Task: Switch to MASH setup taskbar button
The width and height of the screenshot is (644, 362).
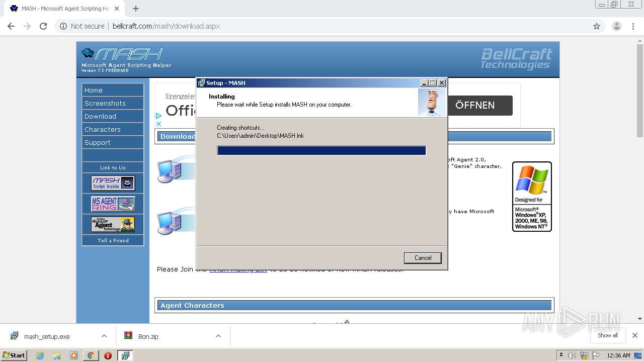Action: tap(125, 355)
